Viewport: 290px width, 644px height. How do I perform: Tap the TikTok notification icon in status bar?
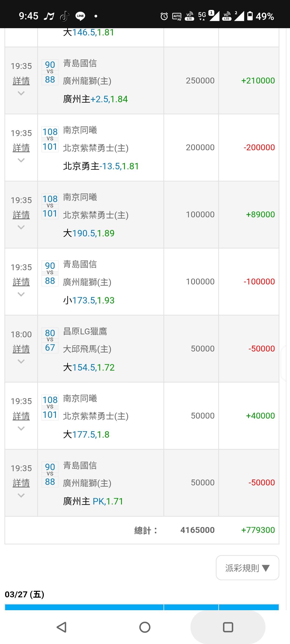pyautogui.click(x=64, y=16)
